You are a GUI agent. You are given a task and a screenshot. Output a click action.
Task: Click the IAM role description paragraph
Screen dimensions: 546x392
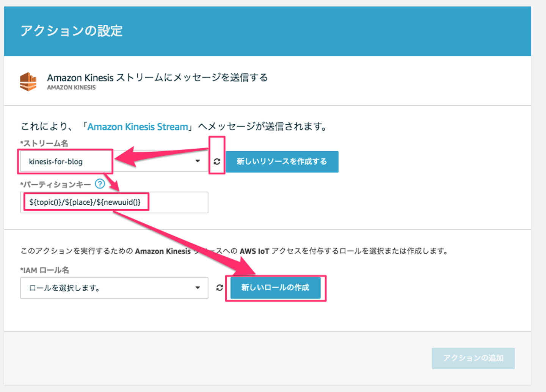(x=234, y=251)
